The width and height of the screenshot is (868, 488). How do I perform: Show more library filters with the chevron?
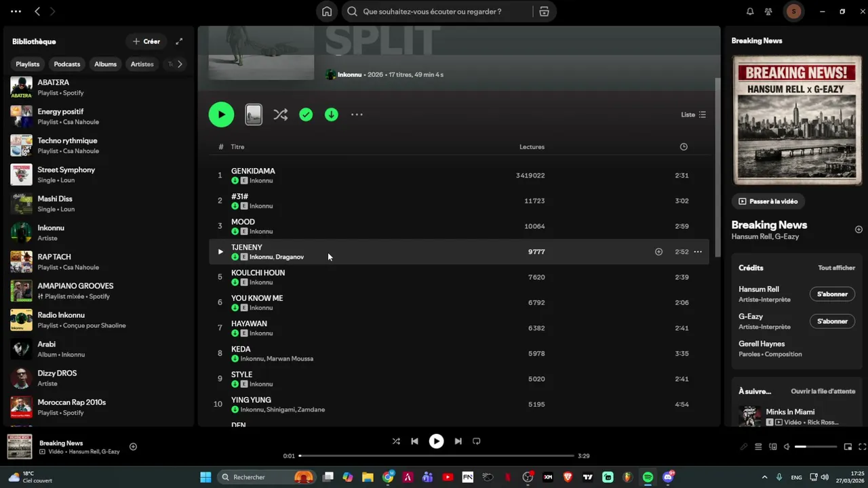(179, 64)
